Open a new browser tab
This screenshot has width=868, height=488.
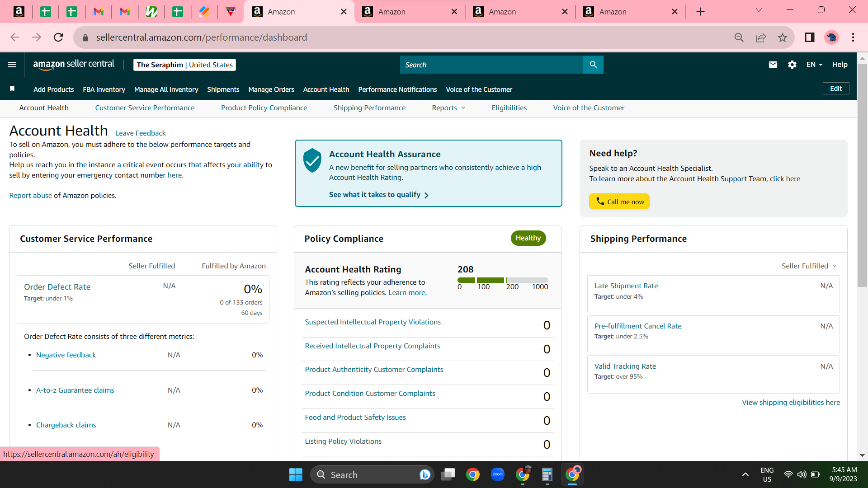click(x=700, y=12)
